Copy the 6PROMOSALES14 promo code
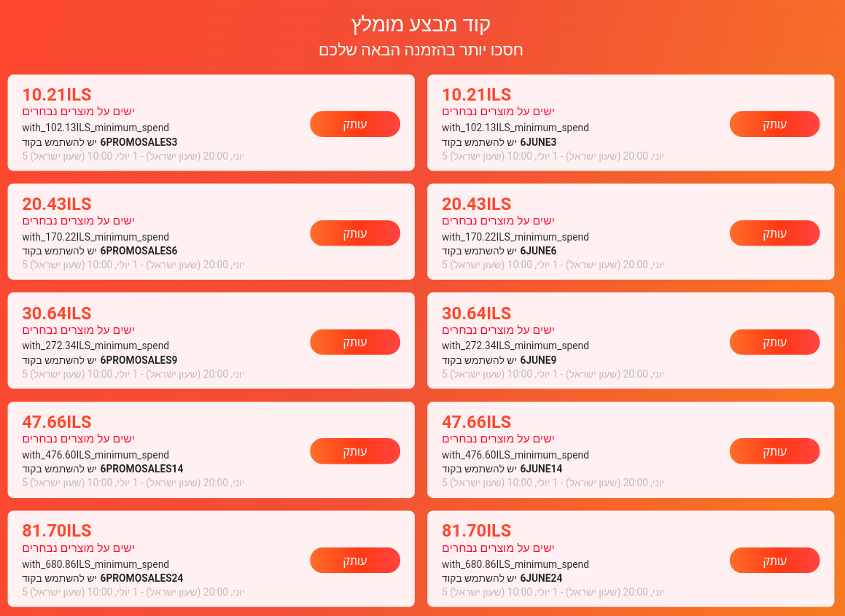Screen dimensions: 845x616 [x=355, y=451]
